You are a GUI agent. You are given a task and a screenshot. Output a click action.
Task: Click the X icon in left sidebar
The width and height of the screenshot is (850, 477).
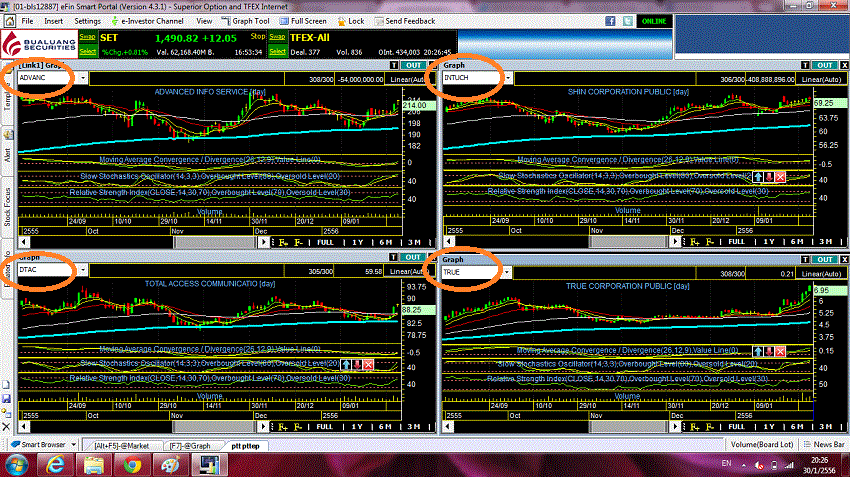click(x=6, y=427)
